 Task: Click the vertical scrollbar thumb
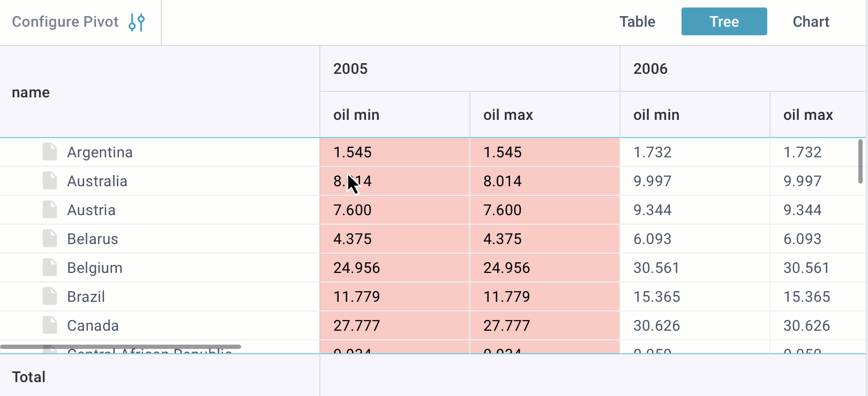pyautogui.click(x=860, y=161)
